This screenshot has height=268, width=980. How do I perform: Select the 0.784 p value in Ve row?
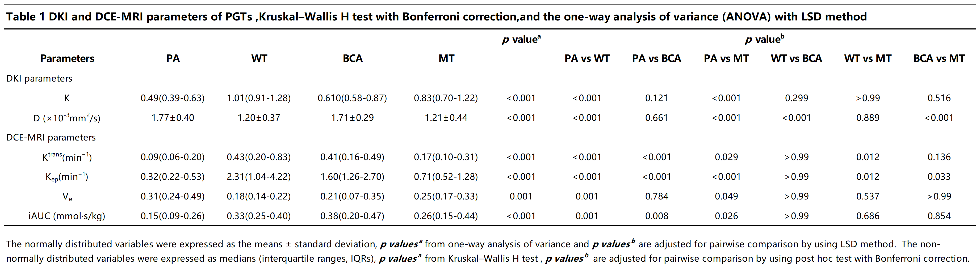[657, 197]
